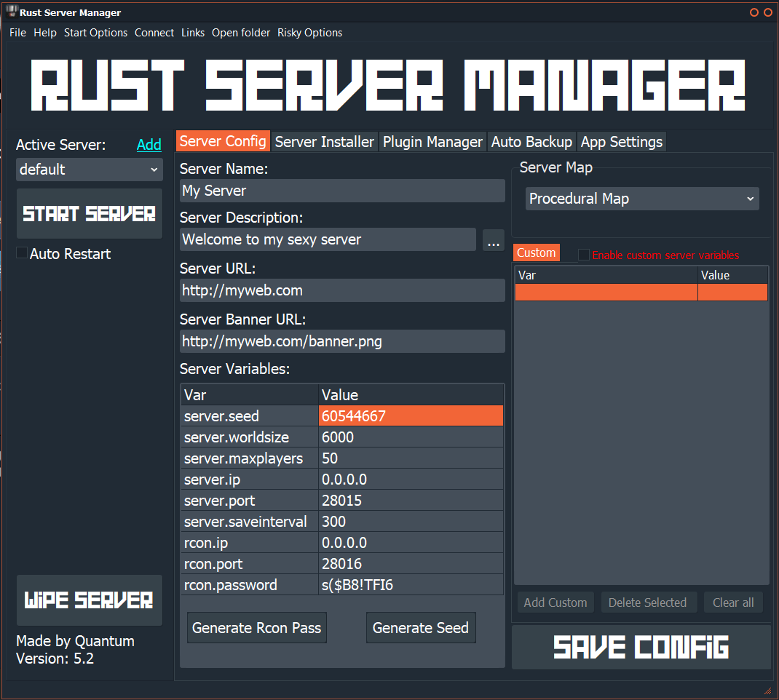Open the Connect menu

tap(154, 33)
